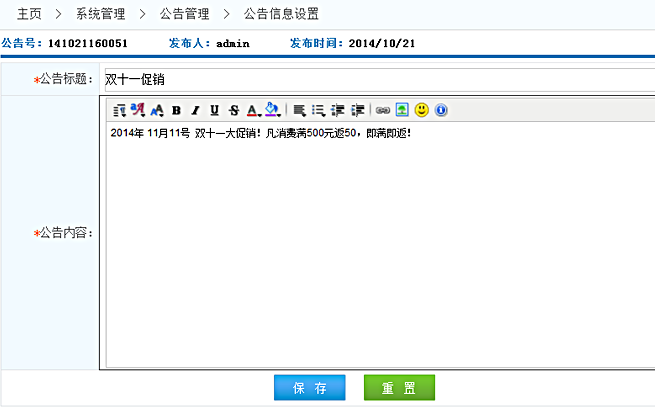Decrease paragraph indent
Viewport: 655px width, 413px height.
[x=338, y=110]
